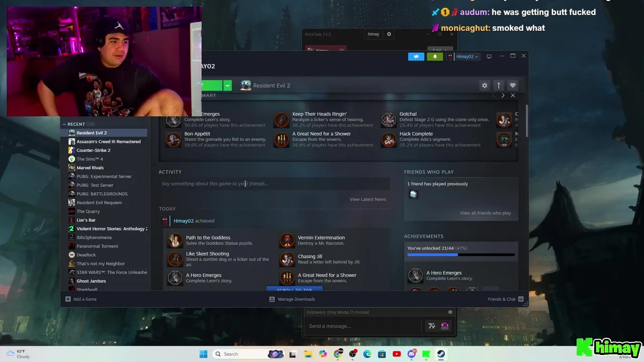Image resolution: width=644 pixels, height=362 pixels.
Task: Click the achievements progress bar
Action: 461,255
